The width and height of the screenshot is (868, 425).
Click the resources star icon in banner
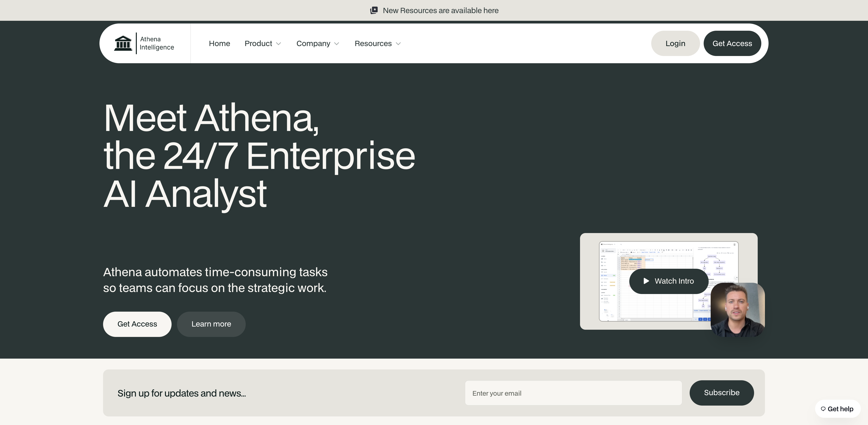374,10
